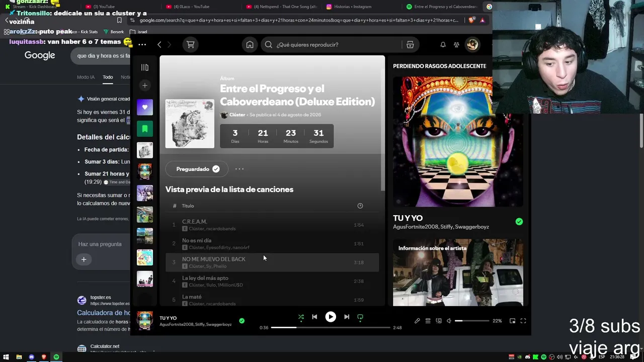The height and width of the screenshot is (362, 644).
Task: Click the plus Create button in Spotify sidebar
Action: pos(145,85)
